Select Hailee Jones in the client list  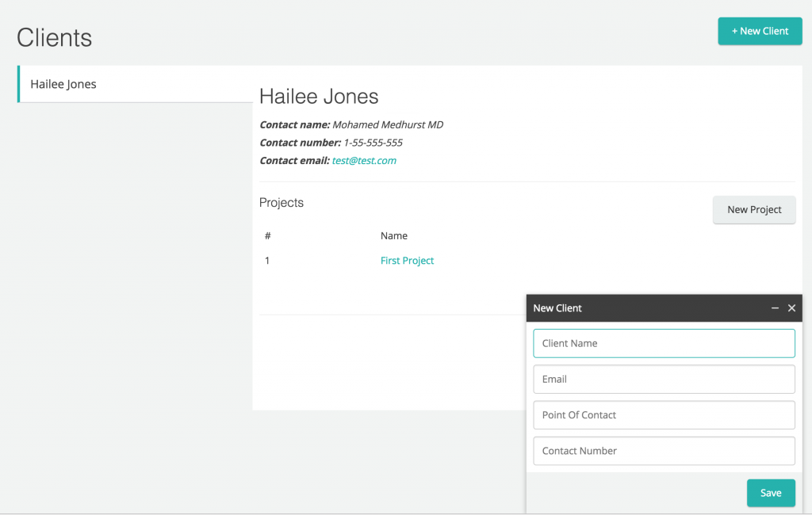(x=63, y=84)
